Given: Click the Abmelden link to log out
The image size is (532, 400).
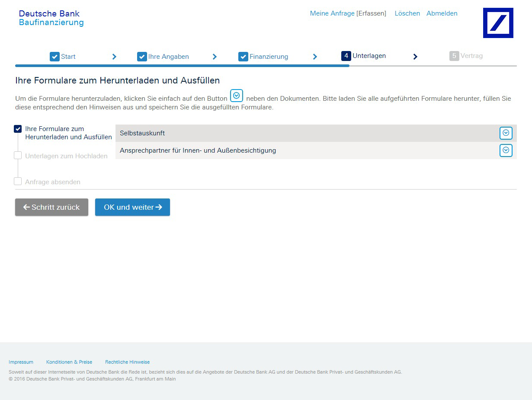Looking at the screenshot, I should [442, 13].
